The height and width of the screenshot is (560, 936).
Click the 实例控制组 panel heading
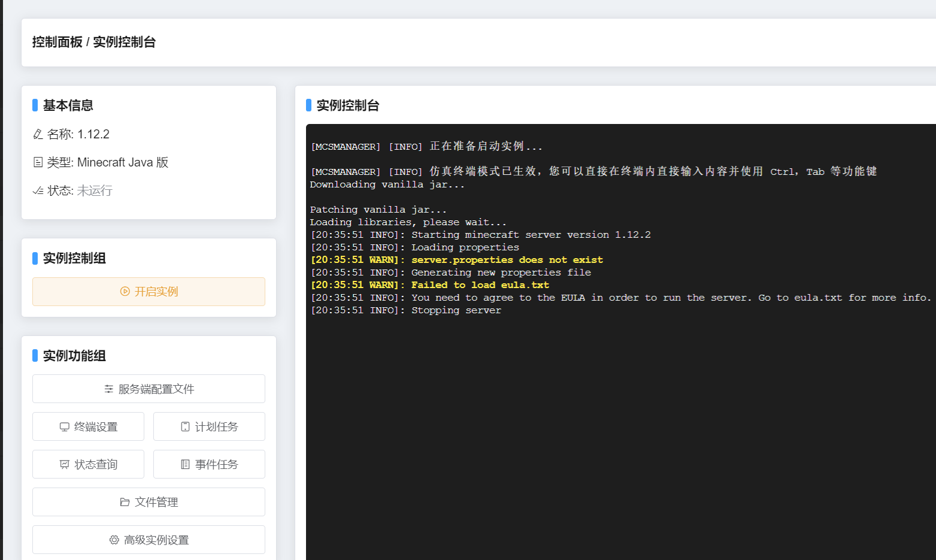pos(74,258)
